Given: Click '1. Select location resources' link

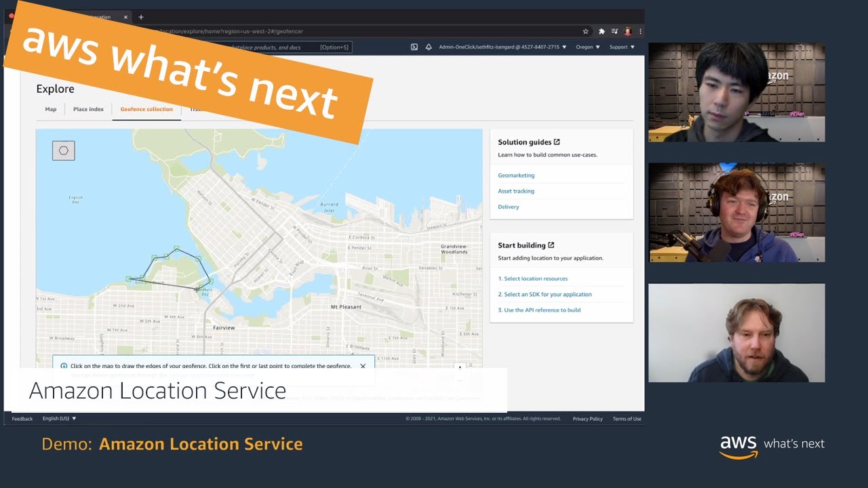Looking at the screenshot, I should tap(533, 279).
